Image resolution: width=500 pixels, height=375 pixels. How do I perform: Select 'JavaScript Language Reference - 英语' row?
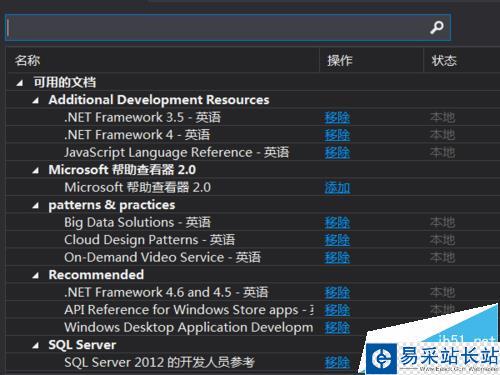pyautogui.click(x=176, y=153)
